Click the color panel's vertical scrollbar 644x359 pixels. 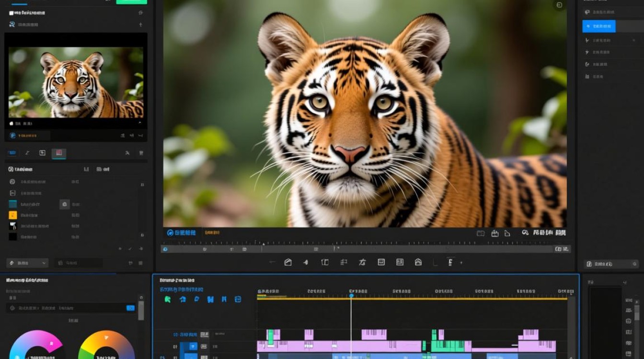(x=141, y=310)
